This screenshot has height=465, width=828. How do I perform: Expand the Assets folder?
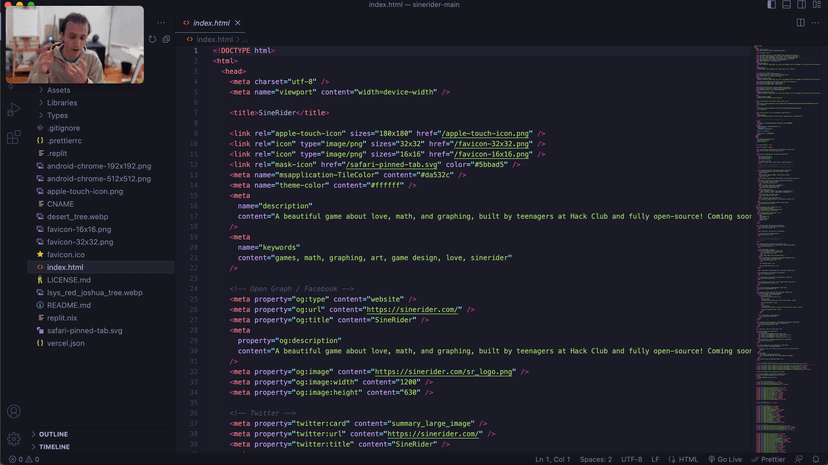point(58,90)
